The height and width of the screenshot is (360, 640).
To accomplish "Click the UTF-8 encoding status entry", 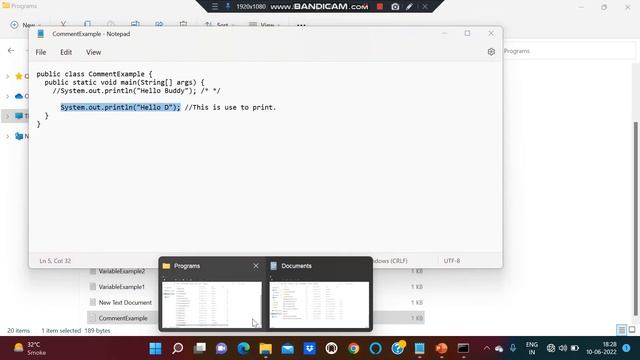I will point(452,261).
